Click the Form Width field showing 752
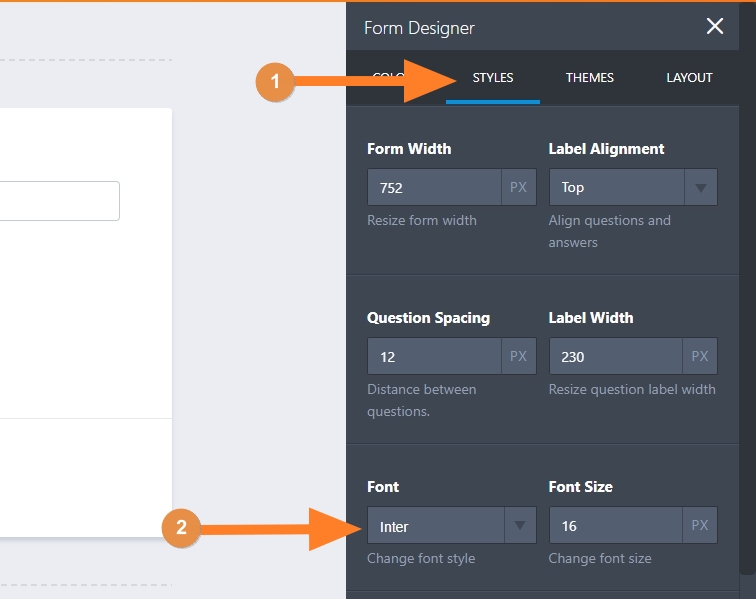756x599 pixels. pos(434,188)
